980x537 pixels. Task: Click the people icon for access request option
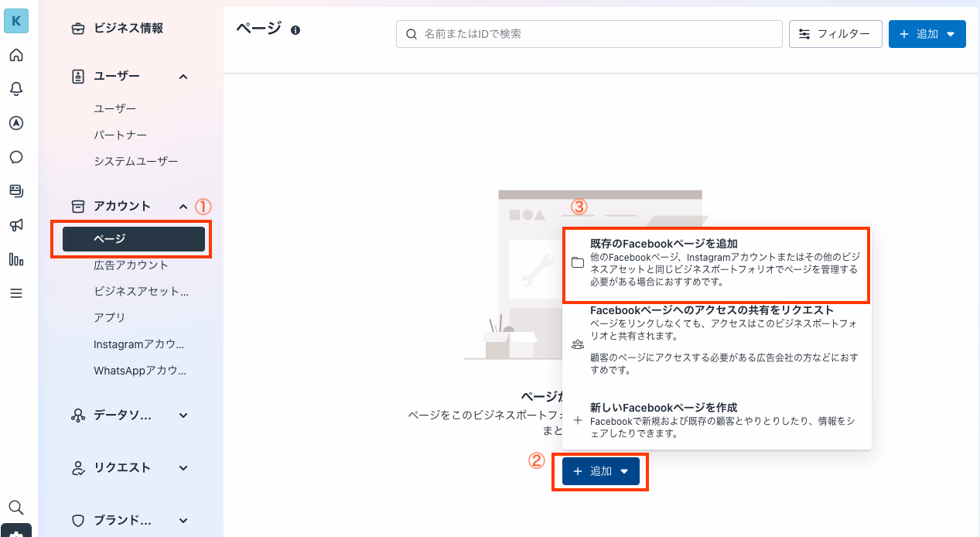click(x=578, y=344)
